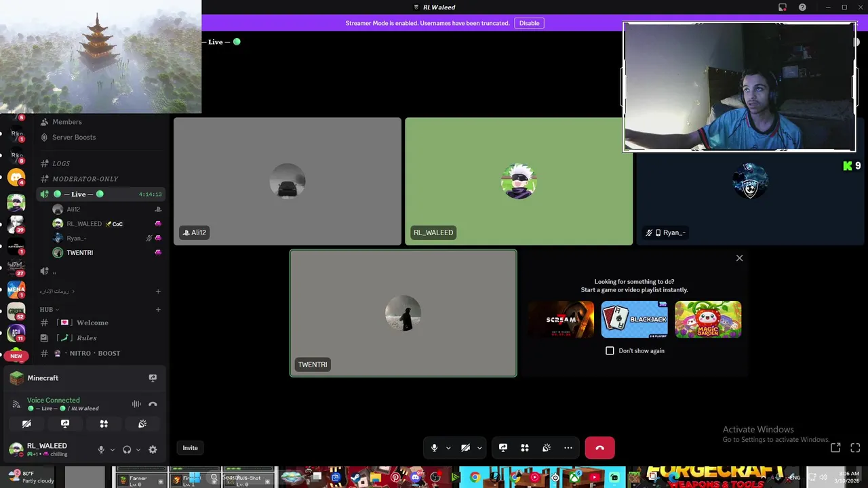868x488 pixels.
Task: Open more options ellipsis in call bar
Action: [x=568, y=448]
